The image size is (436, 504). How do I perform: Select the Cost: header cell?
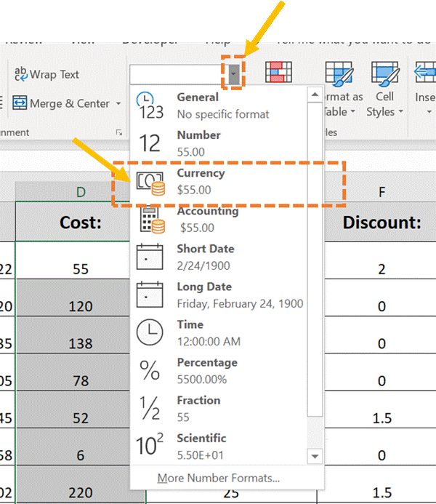pyautogui.click(x=73, y=222)
